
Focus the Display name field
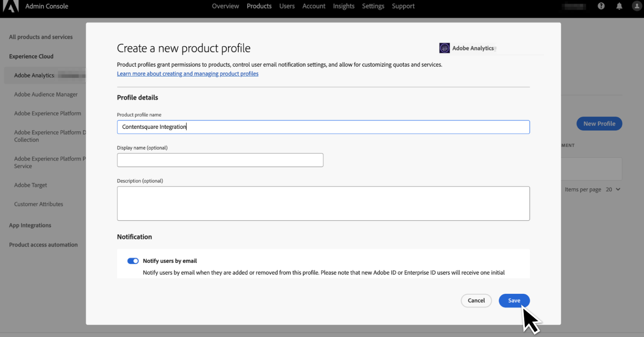point(220,160)
